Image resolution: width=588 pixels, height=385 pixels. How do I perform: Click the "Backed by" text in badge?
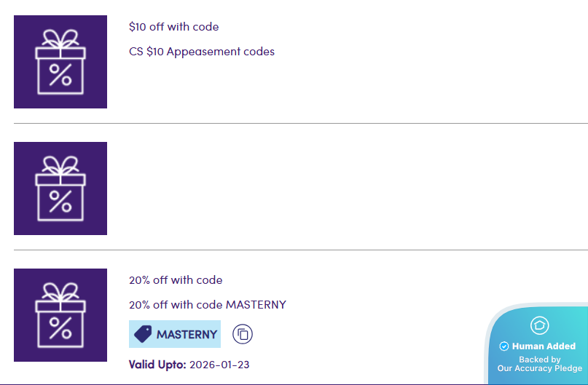tap(540, 360)
